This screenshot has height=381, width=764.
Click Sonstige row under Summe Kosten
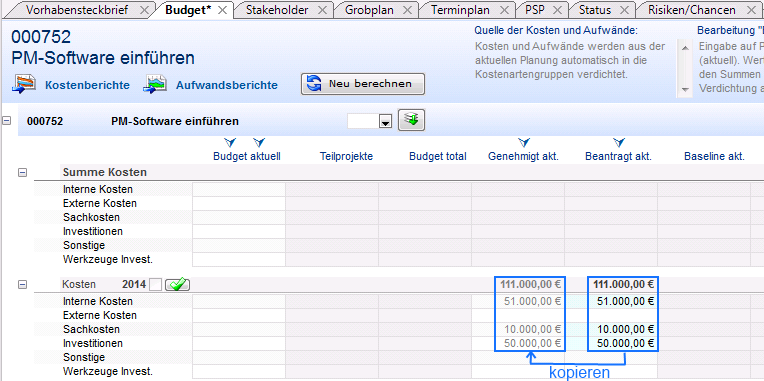click(x=84, y=246)
